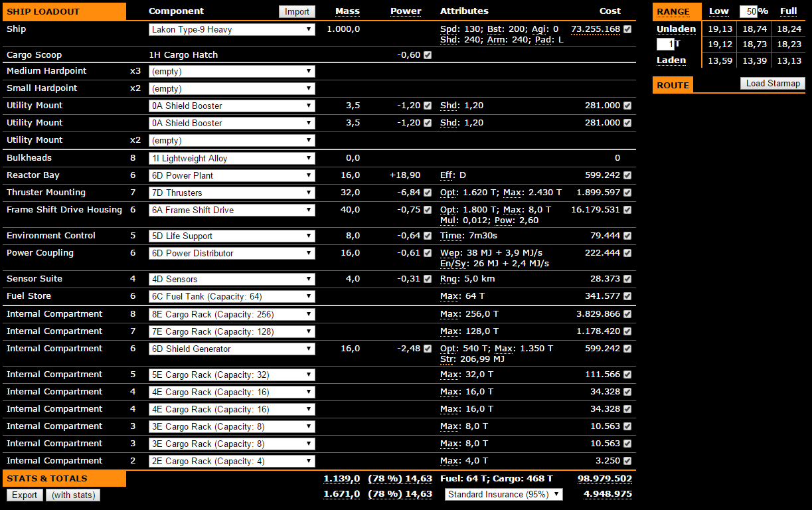Screen dimensions: 812x510
Task: Open the 6D Power Distributor dropdown
Action: coord(232,253)
